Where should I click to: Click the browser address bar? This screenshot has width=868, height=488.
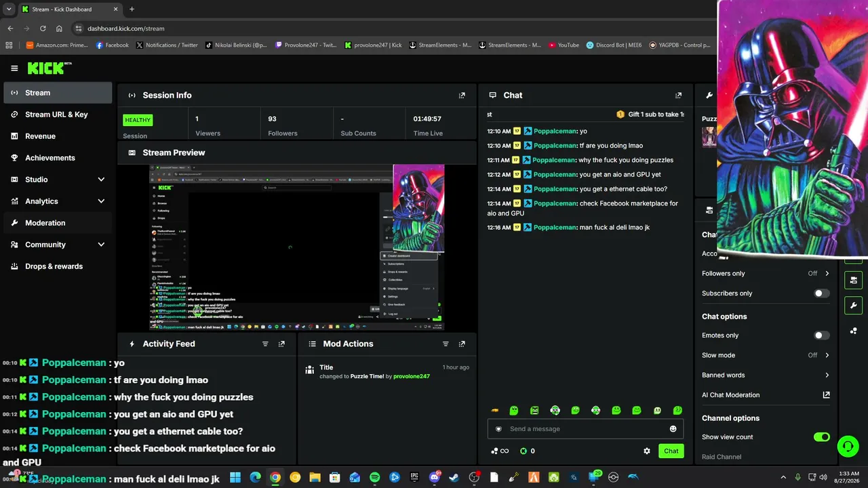tap(393, 28)
